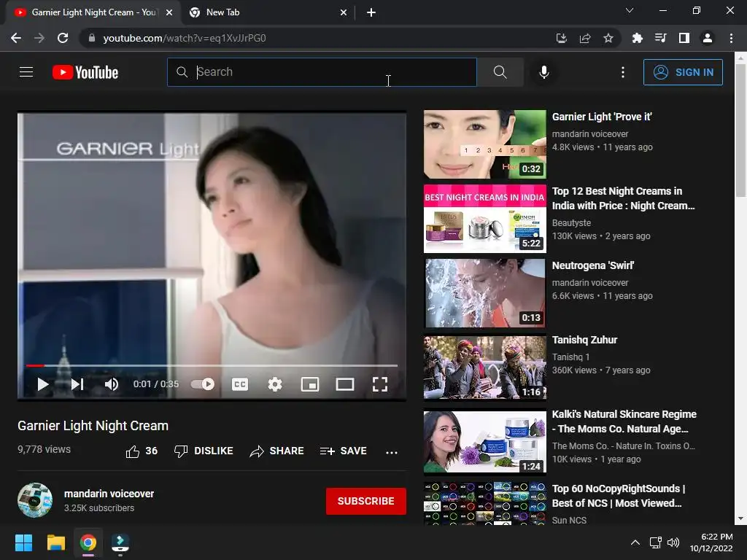View site information lock icon
Image resolution: width=747 pixels, height=560 pixels.
(92, 38)
